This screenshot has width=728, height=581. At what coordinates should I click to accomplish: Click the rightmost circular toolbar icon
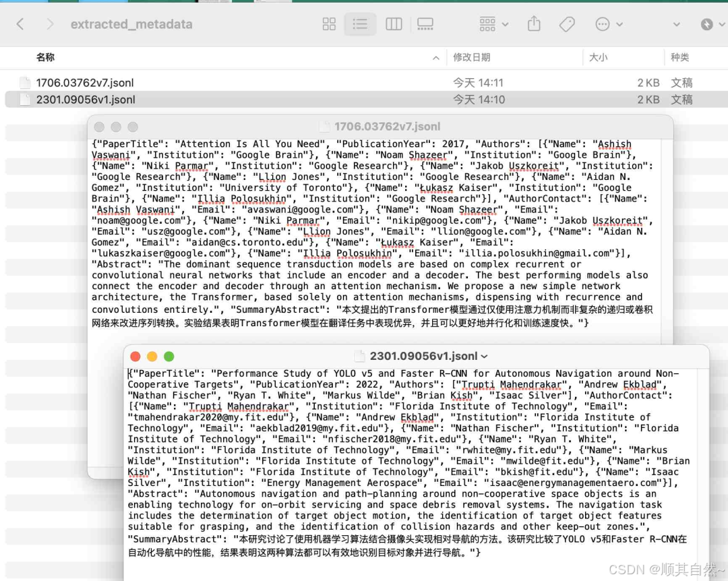click(707, 24)
